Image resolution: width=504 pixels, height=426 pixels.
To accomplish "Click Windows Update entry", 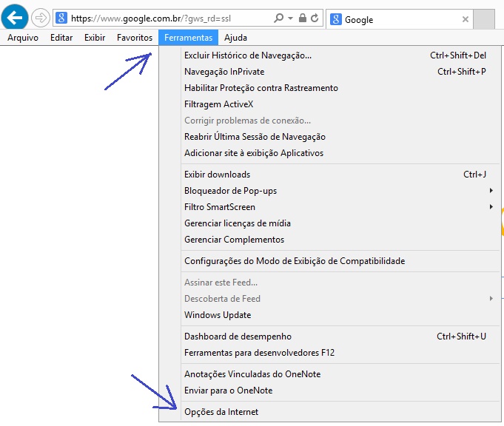I will pyautogui.click(x=217, y=315).
